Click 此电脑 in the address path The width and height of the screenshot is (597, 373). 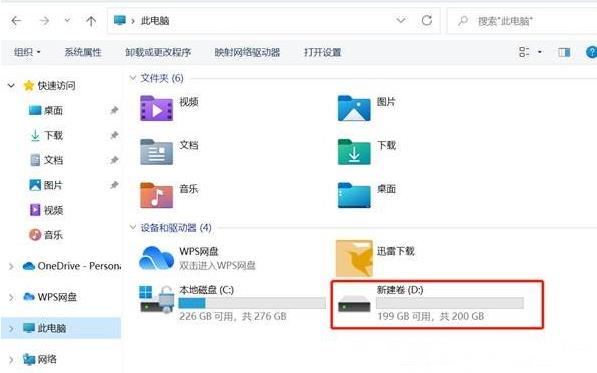pos(155,21)
